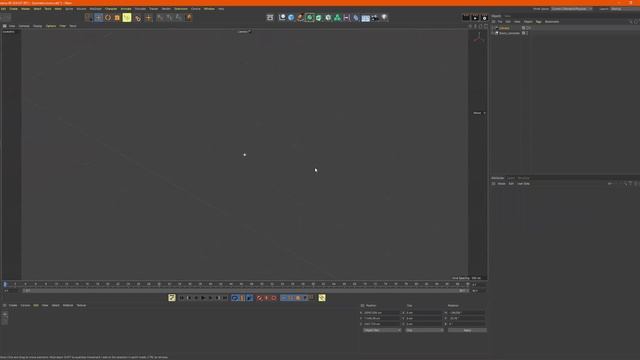
Task: Go to the end of the animation
Action: 224,298
